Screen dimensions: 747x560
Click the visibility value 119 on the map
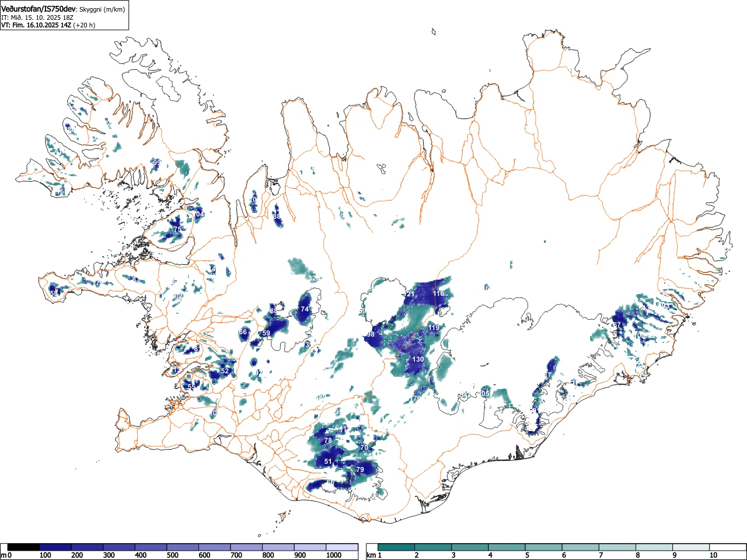(434, 328)
